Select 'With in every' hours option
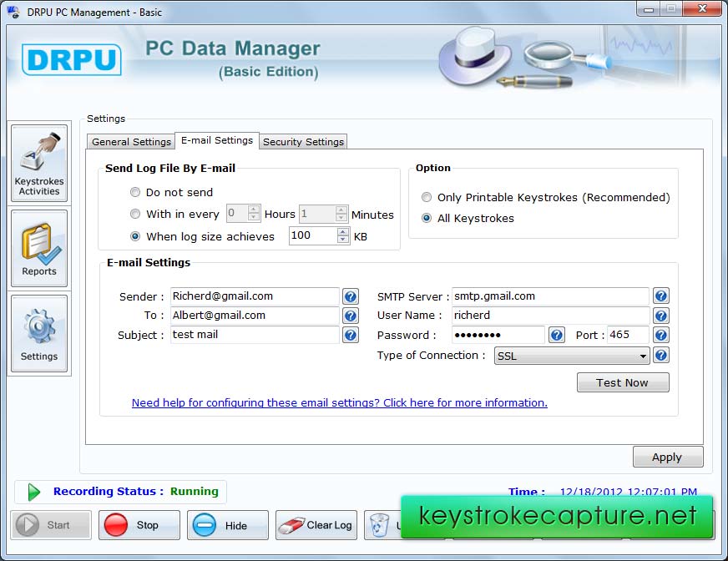The image size is (728, 561). [135, 215]
